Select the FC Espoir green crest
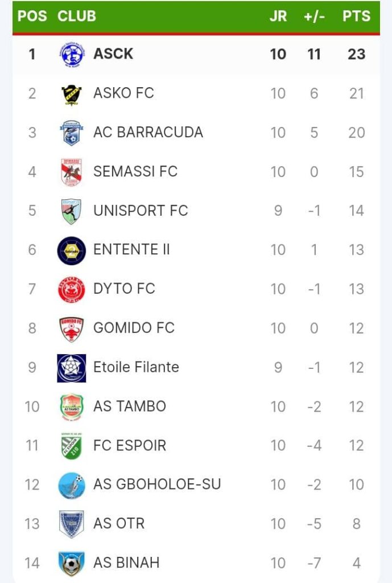The height and width of the screenshot is (583, 392). click(x=72, y=446)
